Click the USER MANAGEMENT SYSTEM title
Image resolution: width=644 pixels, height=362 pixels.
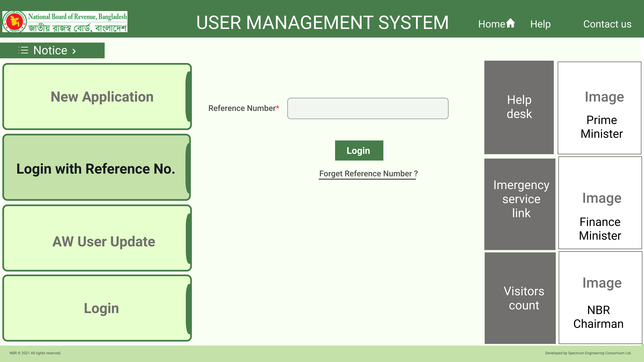pyautogui.click(x=322, y=23)
